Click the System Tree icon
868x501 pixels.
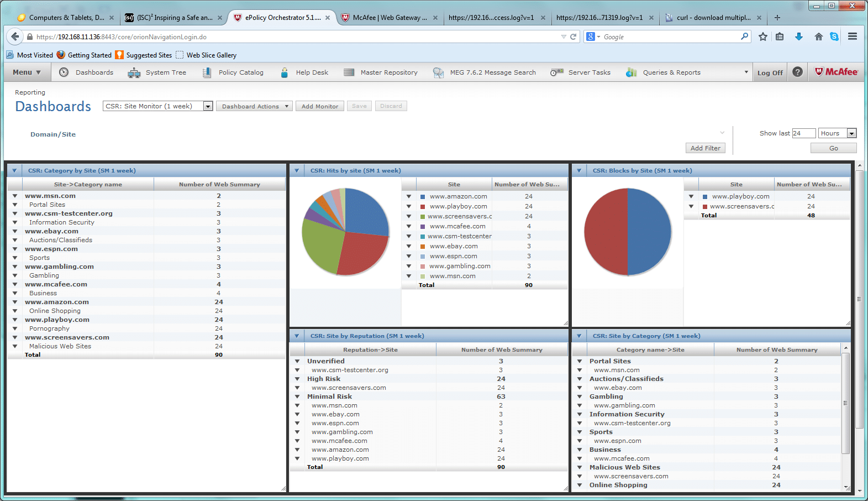pyautogui.click(x=134, y=72)
